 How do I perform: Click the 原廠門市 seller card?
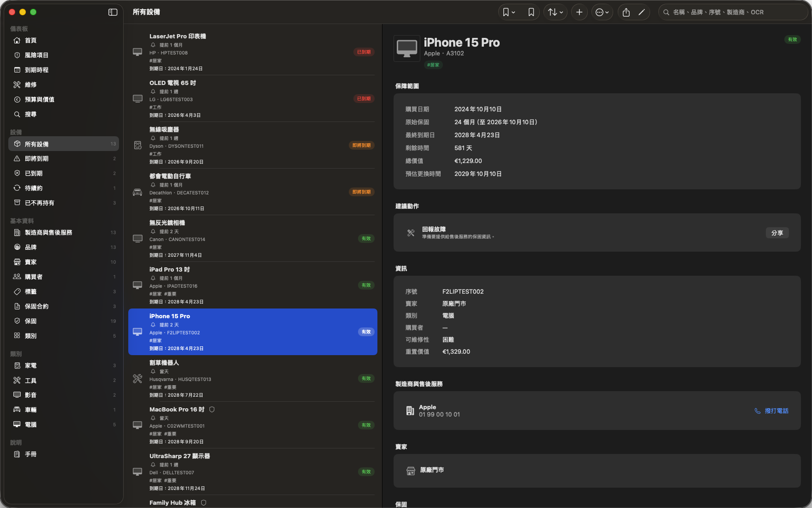coord(597,471)
